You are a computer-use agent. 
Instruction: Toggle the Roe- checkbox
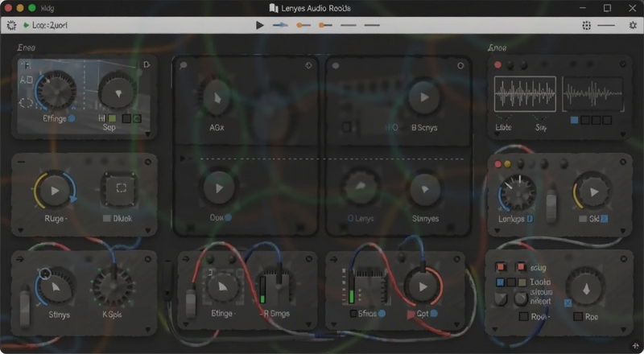pyautogui.click(x=524, y=317)
